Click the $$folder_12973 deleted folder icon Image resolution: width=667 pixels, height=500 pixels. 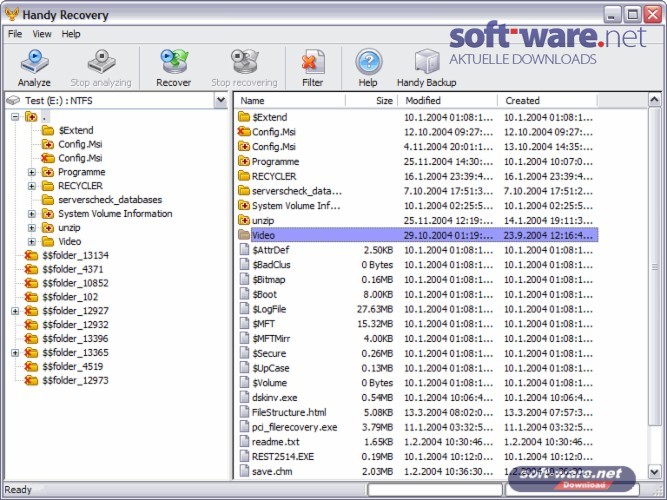pos(31,380)
